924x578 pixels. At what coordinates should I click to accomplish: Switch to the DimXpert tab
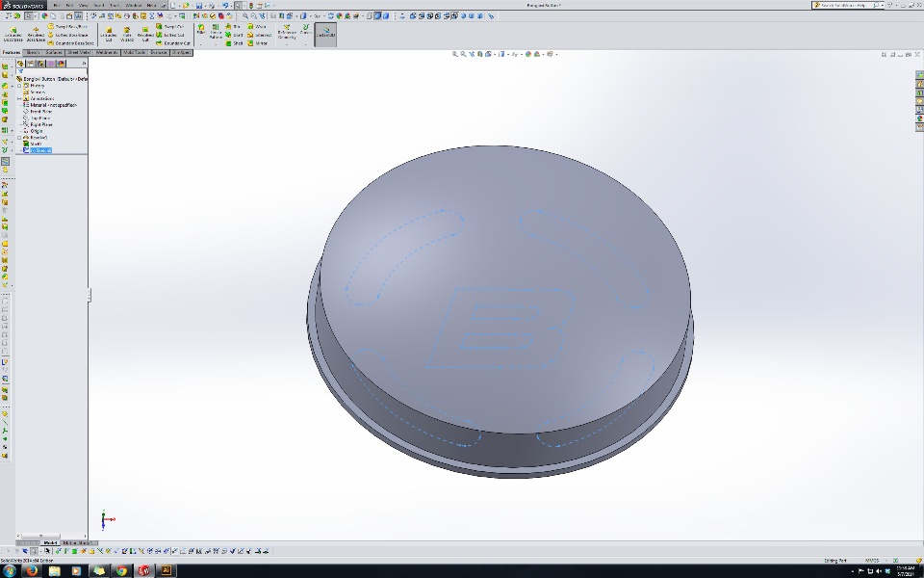(182, 52)
